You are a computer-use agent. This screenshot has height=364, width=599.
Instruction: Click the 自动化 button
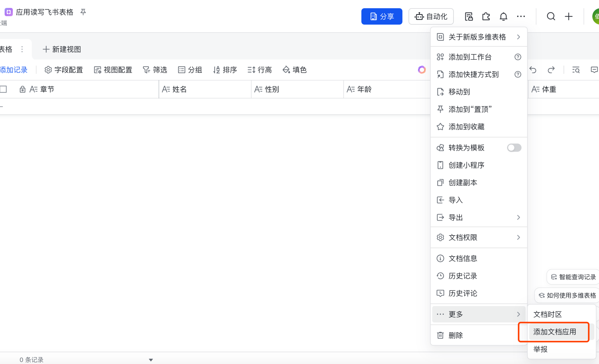point(431,16)
